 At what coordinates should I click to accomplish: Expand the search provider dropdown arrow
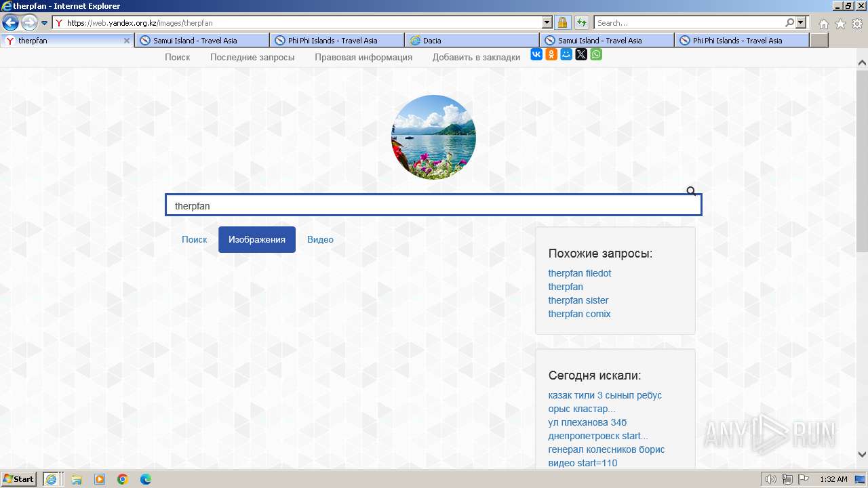(802, 23)
